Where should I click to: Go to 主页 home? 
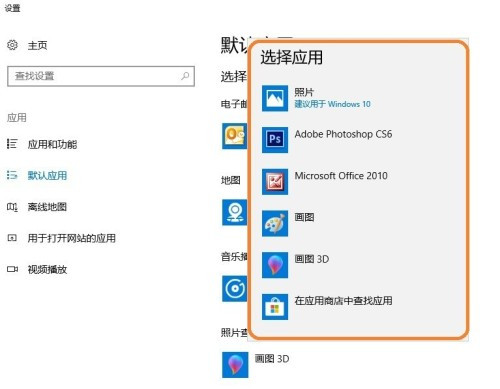pos(37,45)
